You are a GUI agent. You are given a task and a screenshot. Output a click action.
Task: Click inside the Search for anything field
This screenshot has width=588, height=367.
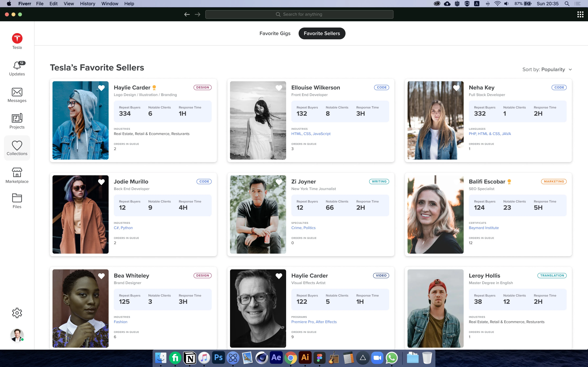click(x=299, y=14)
